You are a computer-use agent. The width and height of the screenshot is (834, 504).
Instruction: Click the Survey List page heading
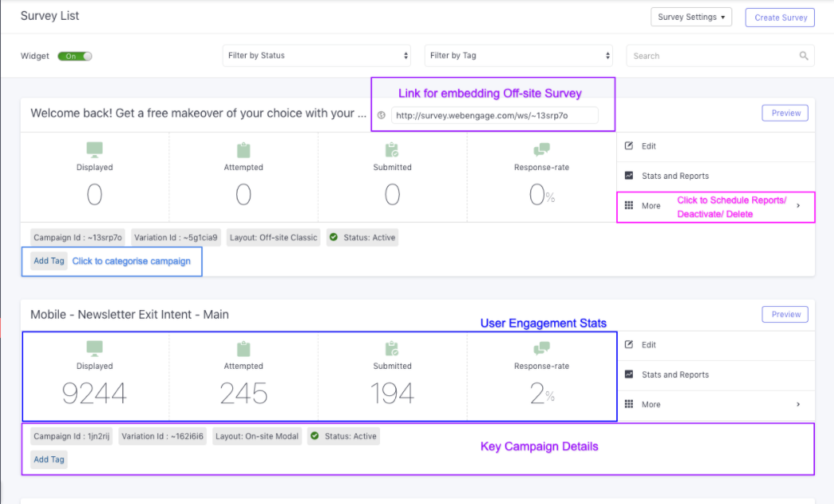pos(49,16)
